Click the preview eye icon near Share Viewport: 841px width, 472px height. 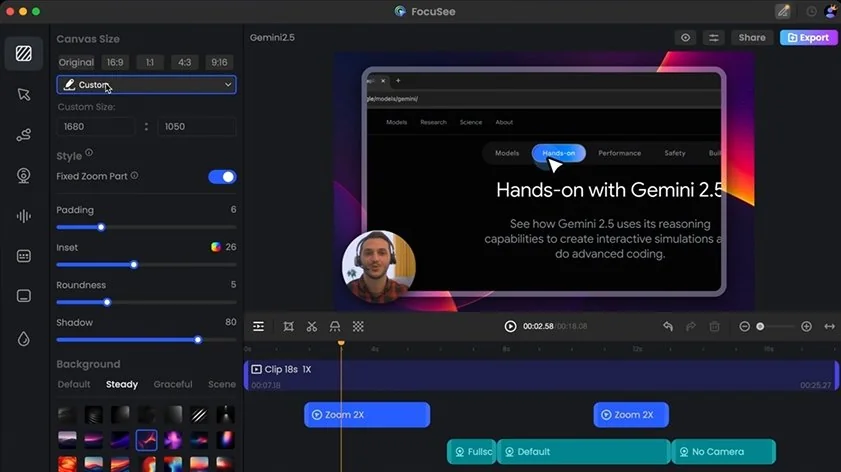click(685, 38)
